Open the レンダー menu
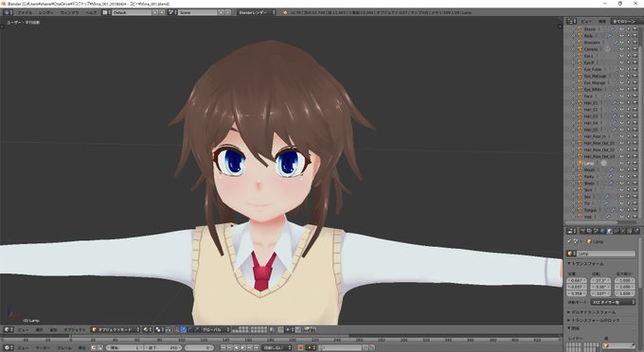Image resolution: width=644 pixels, height=352 pixels. 46,12
